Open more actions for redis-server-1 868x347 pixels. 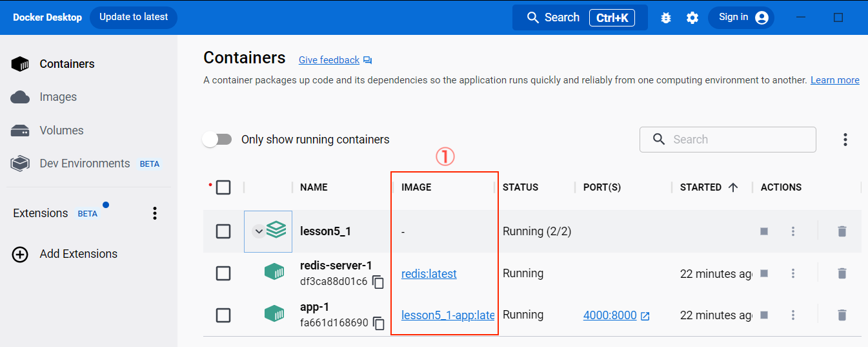793,273
